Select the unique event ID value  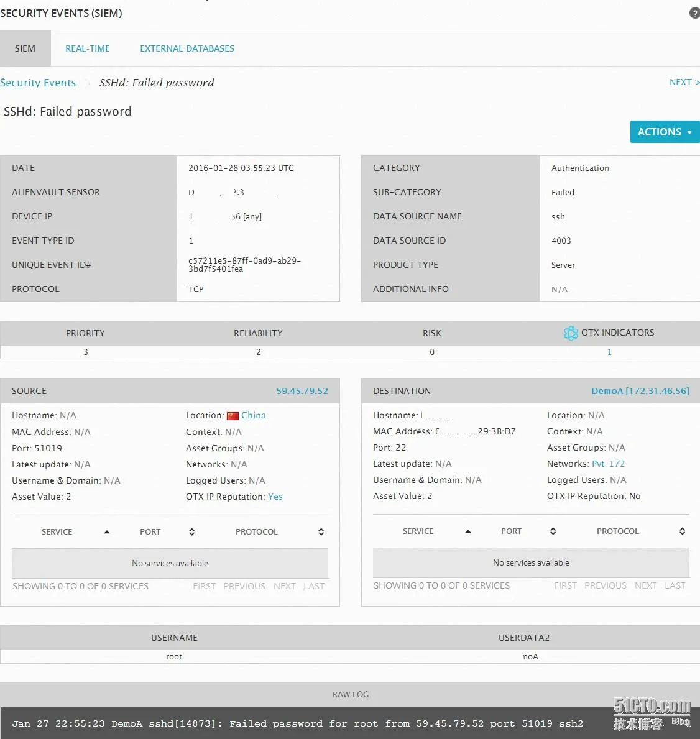coord(244,265)
